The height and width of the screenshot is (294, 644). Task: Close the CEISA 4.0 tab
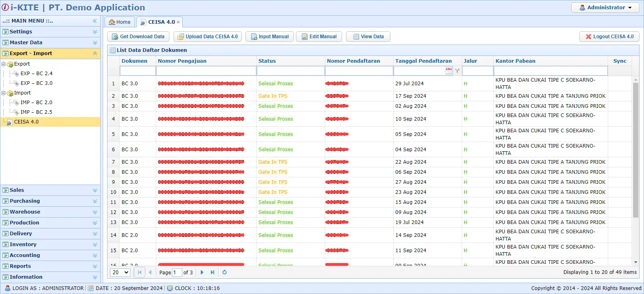coord(178,23)
